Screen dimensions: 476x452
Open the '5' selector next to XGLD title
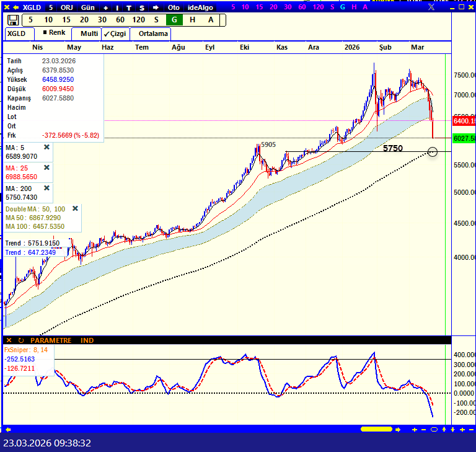tap(51, 7)
